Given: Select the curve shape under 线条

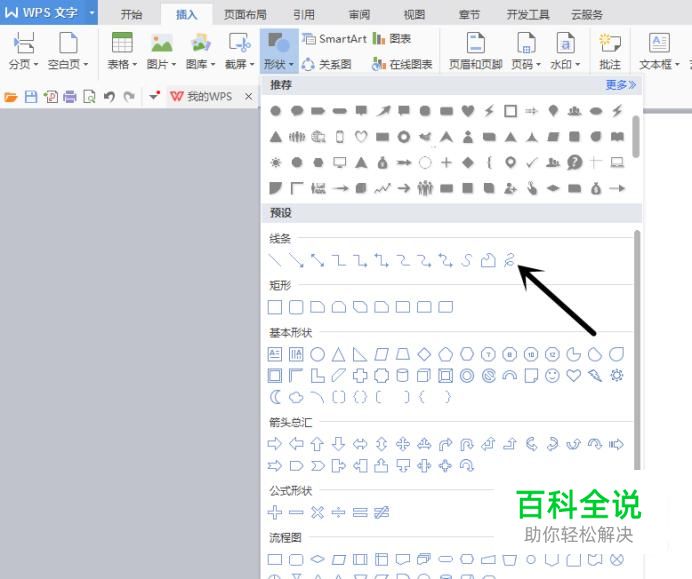Looking at the screenshot, I should [x=466, y=260].
